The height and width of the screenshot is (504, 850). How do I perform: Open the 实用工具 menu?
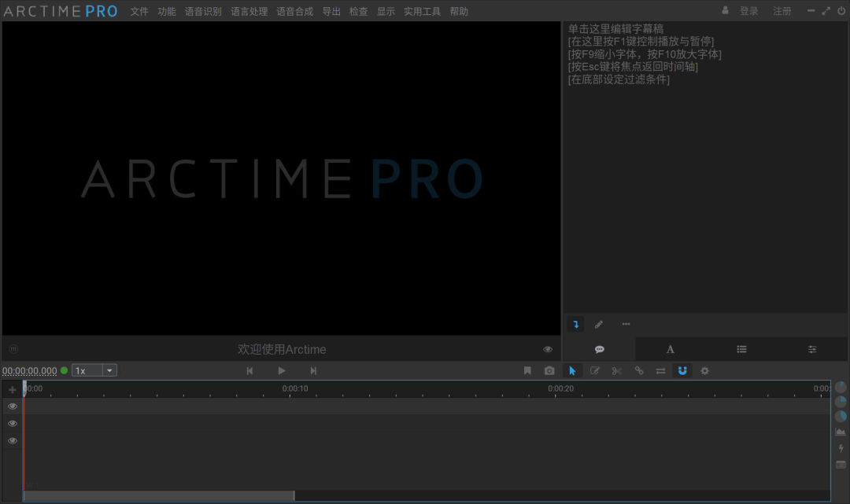coord(423,11)
